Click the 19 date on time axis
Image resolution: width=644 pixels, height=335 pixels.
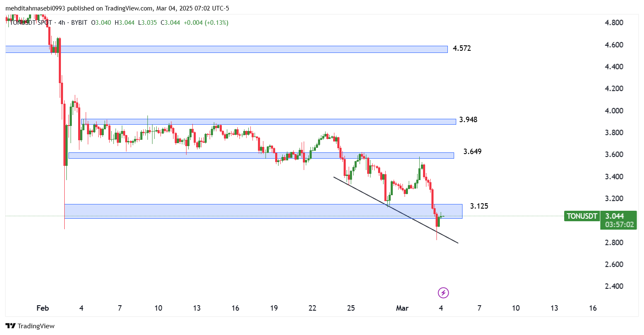point(274,308)
